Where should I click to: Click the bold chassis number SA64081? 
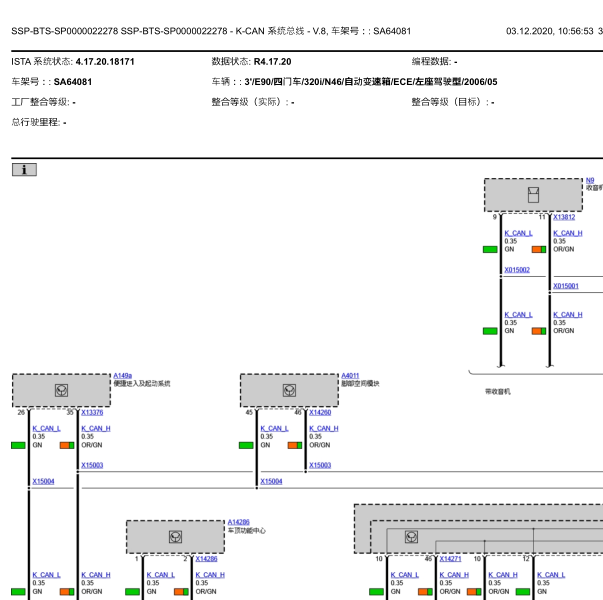73,82
